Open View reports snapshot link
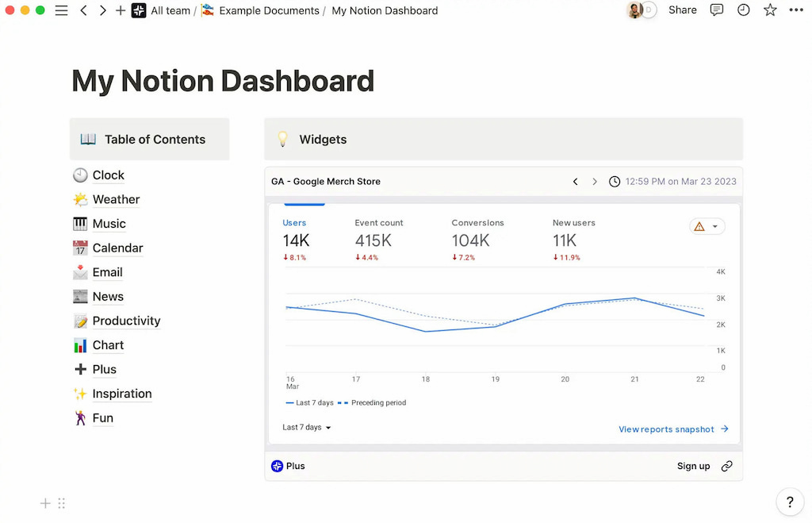The image size is (812, 523). click(x=667, y=429)
